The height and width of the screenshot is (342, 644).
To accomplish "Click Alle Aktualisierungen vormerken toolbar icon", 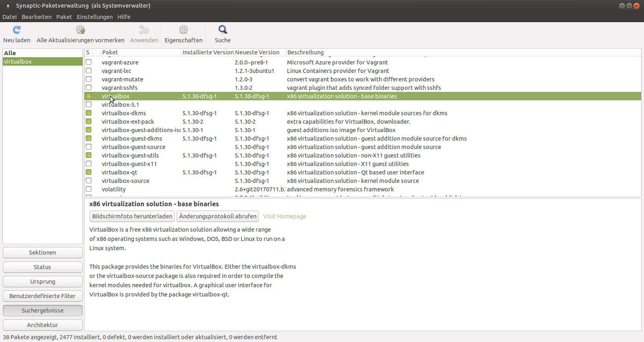I will click(x=80, y=30).
